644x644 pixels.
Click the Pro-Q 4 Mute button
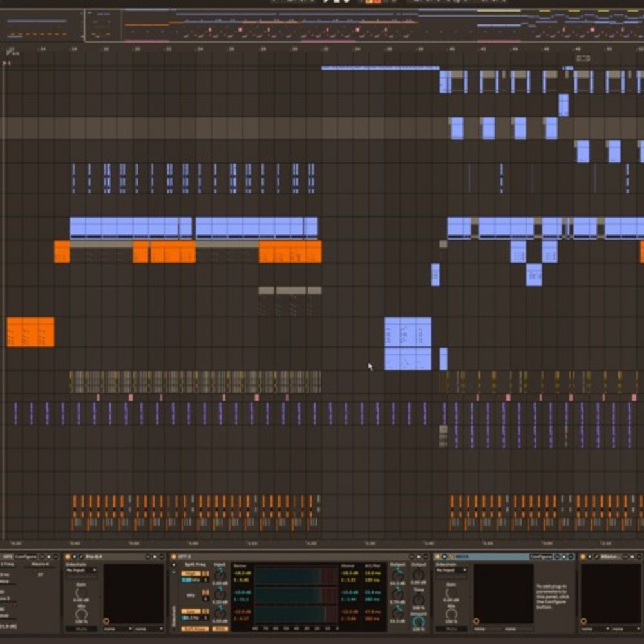point(81,629)
